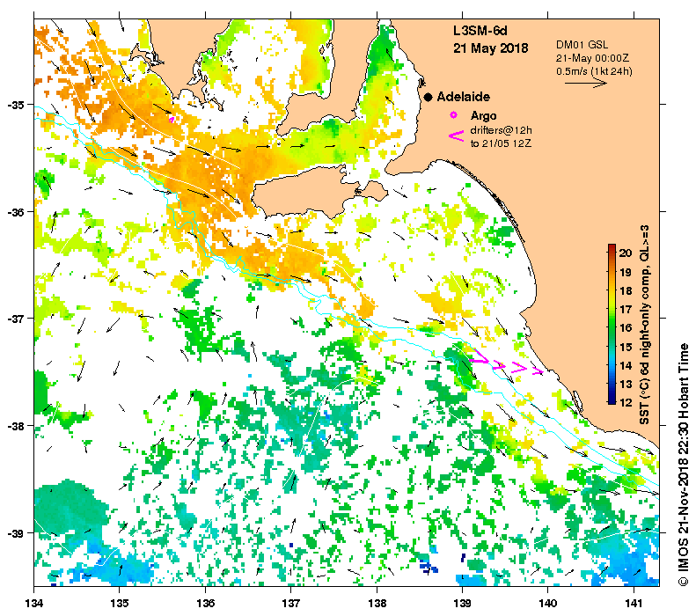The height and width of the screenshot is (616, 696).
Task: Click the 'DM01 GSL' text
Action: coord(582,44)
